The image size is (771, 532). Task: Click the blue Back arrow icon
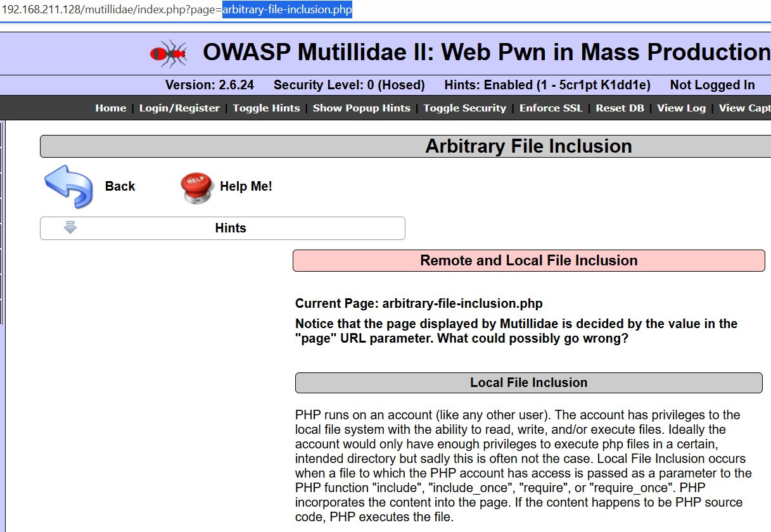click(68, 186)
